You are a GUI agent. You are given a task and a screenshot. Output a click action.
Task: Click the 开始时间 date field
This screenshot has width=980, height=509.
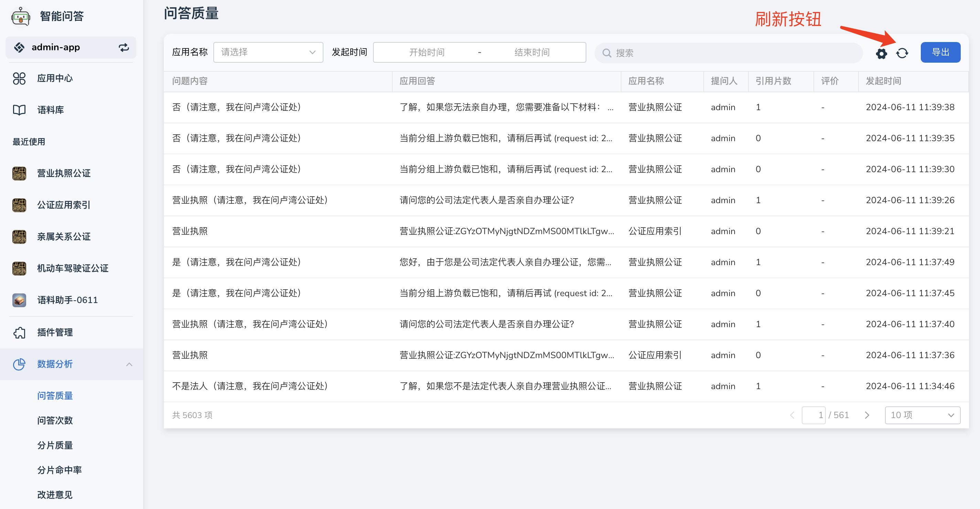[x=426, y=52]
